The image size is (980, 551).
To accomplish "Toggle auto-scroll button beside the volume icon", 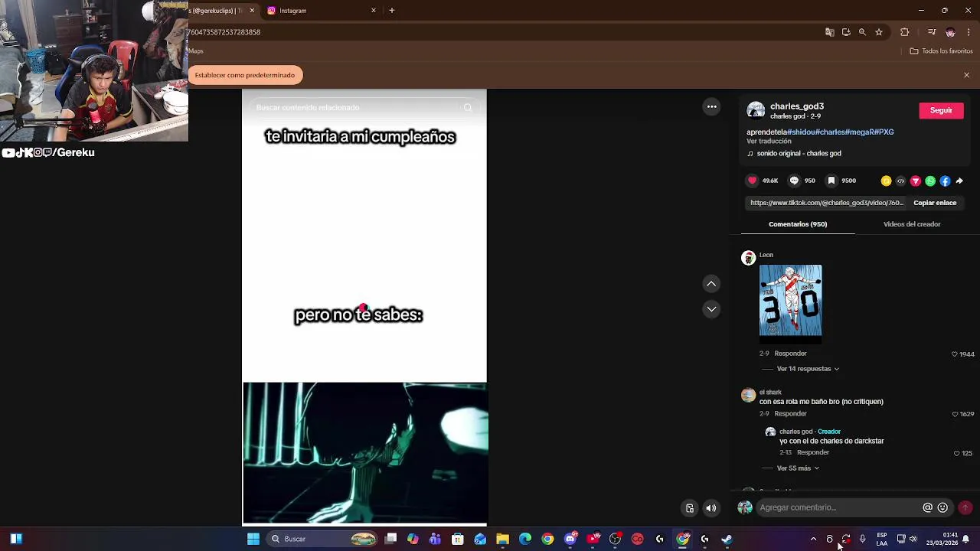I will coord(690,508).
